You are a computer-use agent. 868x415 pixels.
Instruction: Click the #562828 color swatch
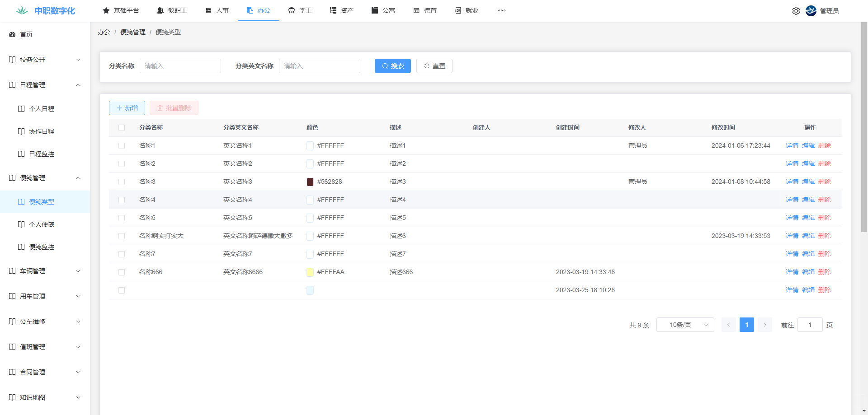tap(310, 182)
